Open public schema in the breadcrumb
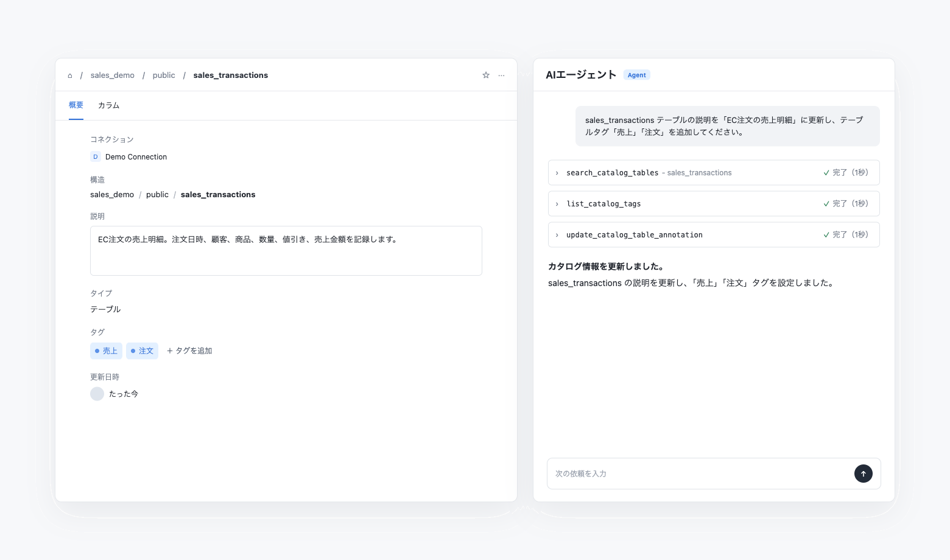The image size is (950, 560). click(164, 75)
